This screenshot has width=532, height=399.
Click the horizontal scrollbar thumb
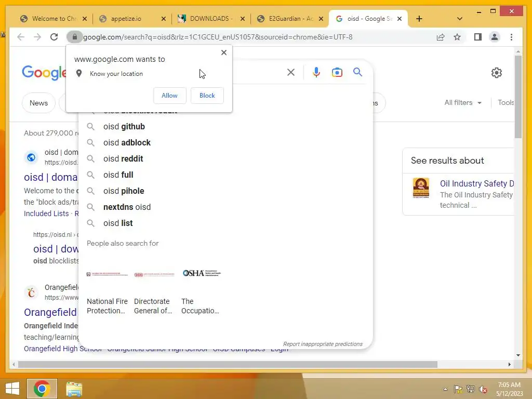coord(228,365)
